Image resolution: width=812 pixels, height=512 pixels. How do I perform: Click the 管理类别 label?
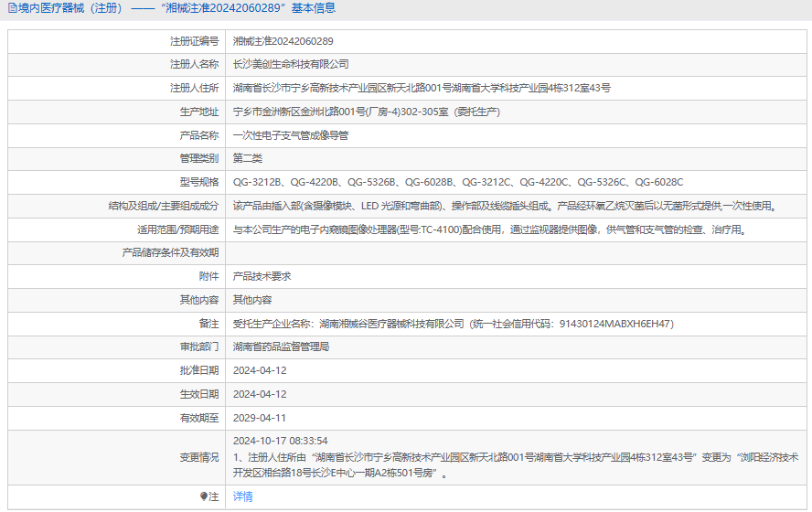(199, 158)
